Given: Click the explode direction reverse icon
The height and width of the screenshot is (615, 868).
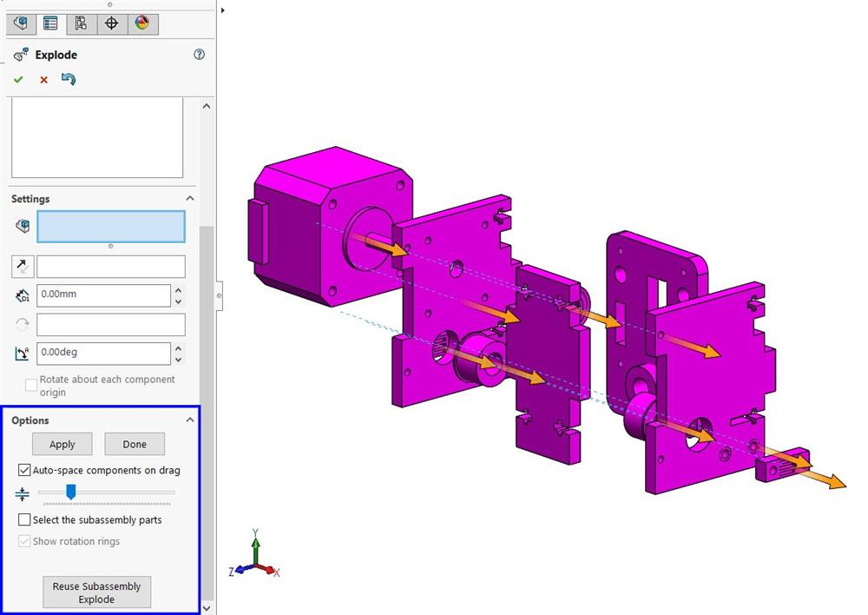Looking at the screenshot, I should pos(23,267).
